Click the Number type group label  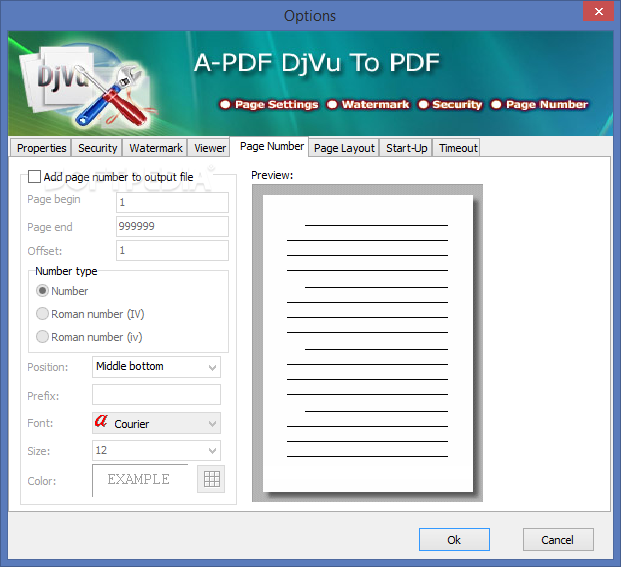pyautogui.click(x=66, y=271)
